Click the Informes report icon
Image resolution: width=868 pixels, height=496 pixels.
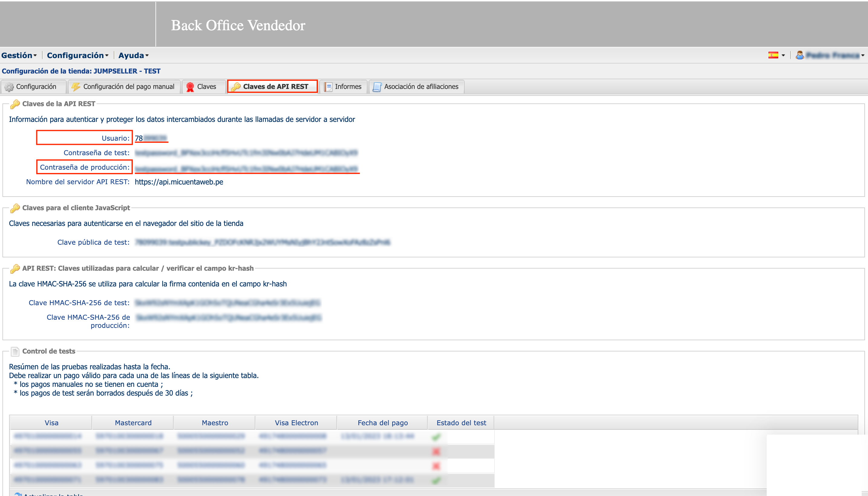click(328, 87)
